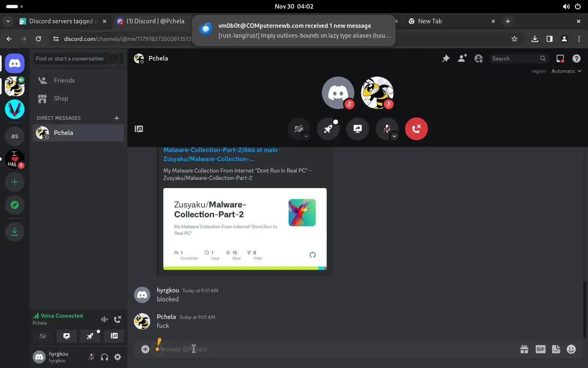Open new browser tab plus button
The image size is (588, 368).
click(x=508, y=21)
